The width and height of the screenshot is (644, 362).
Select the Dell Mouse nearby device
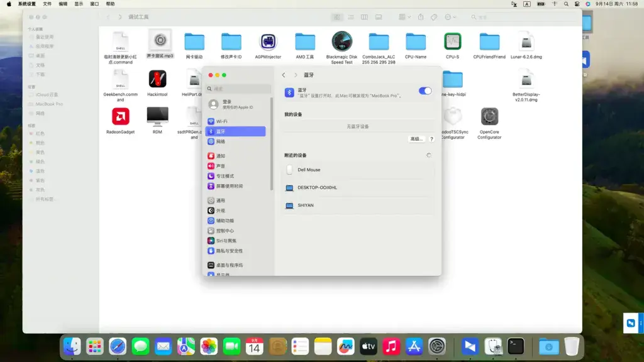pyautogui.click(x=358, y=170)
